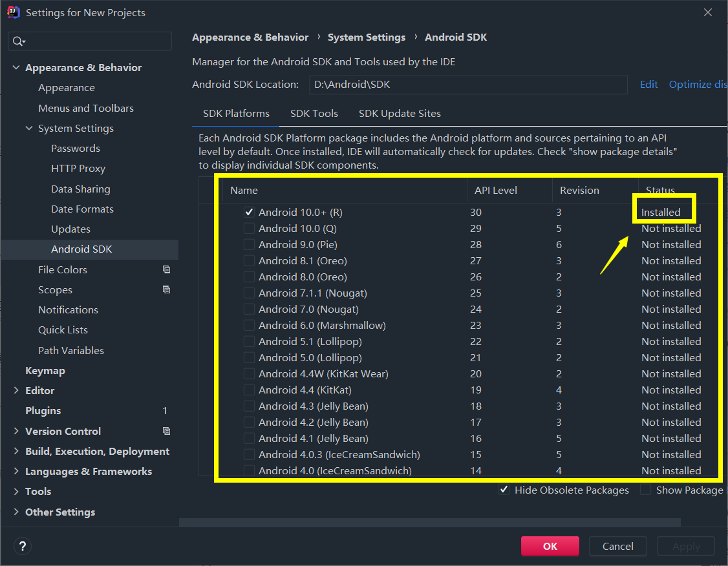The height and width of the screenshot is (566, 728).
Task: Switch to the SDK Tools tab
Action: click(314, 113)
